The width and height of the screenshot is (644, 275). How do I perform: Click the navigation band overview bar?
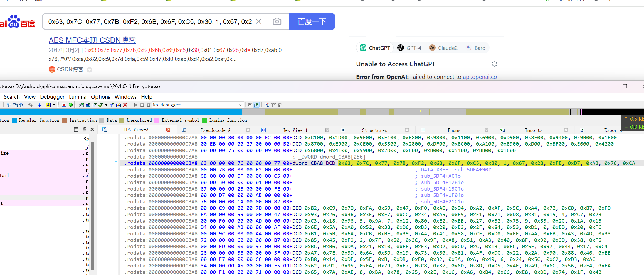pyautogui.click(x=322, y=112)
